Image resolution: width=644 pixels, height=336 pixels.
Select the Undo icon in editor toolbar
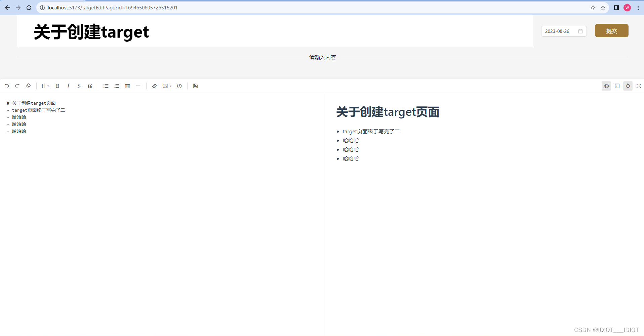click(7, 86)
